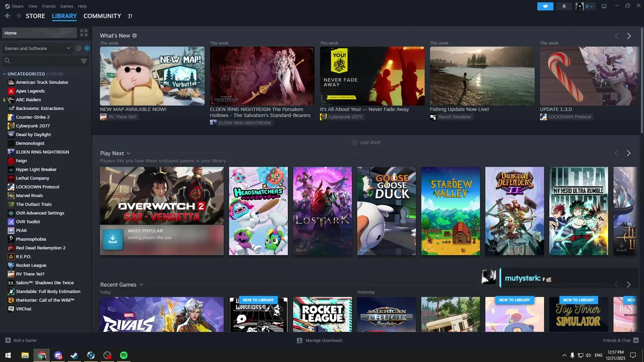The width and height of the screenshot is (644, 362).
Task: Open the Games menu
Action: 66,6
